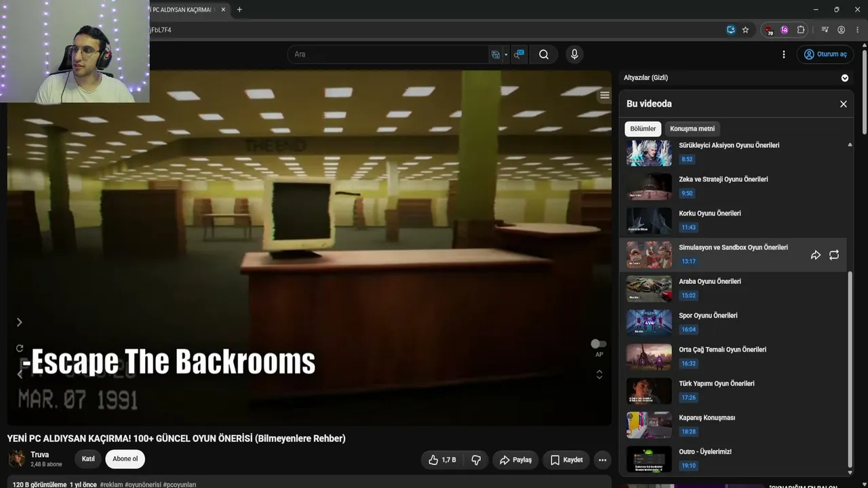Click the Araba Oyunu Önerileri chapter thumbnail
The height and width of the screenshot is (488, 868).
tap(649, 289)
